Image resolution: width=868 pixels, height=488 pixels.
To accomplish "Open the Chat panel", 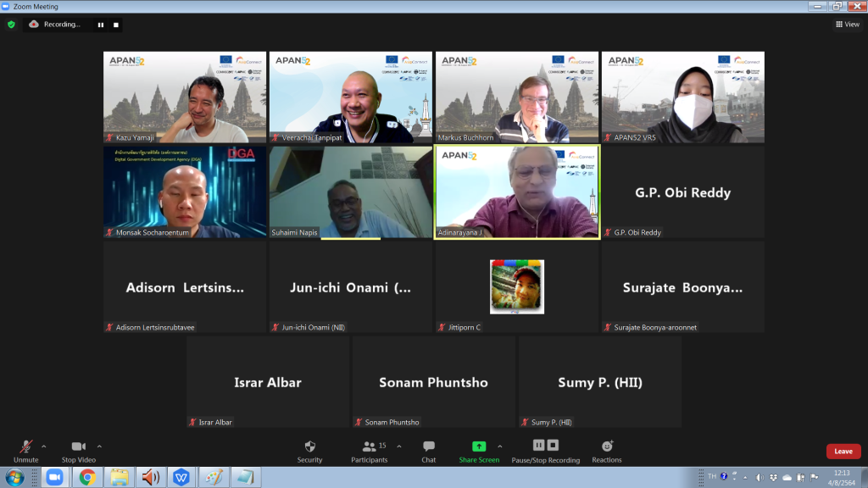I will [x=429, y=450].
